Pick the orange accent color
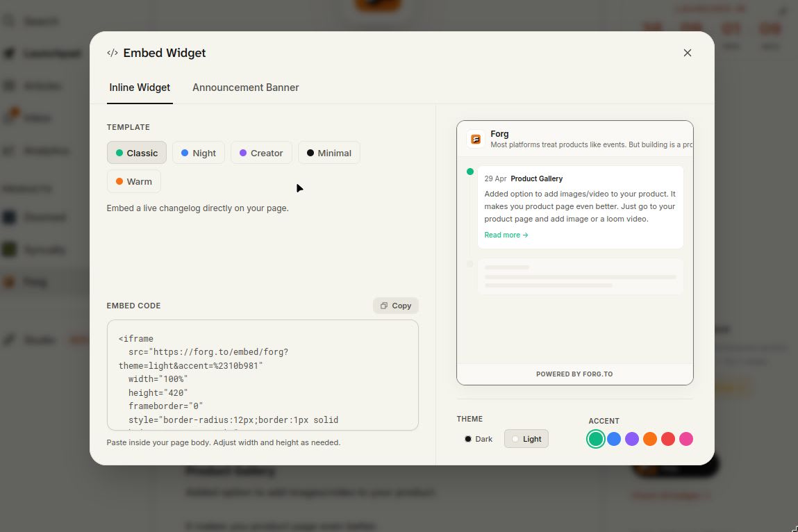The height and width of the screenshot is (532, 798). click(x=650, y=439)
